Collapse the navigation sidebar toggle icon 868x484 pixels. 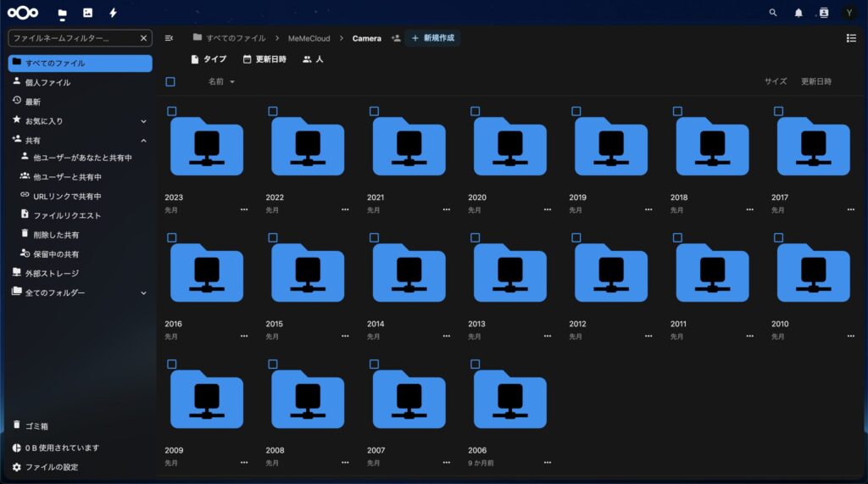pos(170,38)
